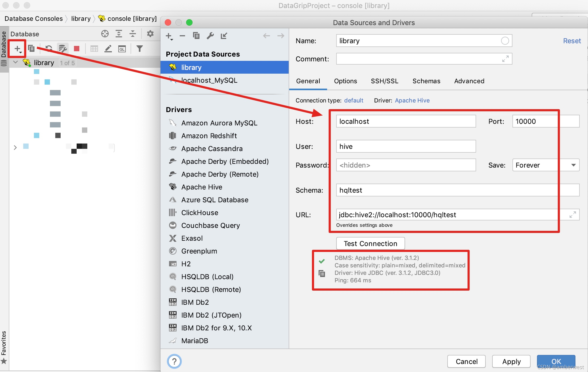Click the remove data source minus icon
Viewport: 588px width, 372px height.
tap(182, 36)
